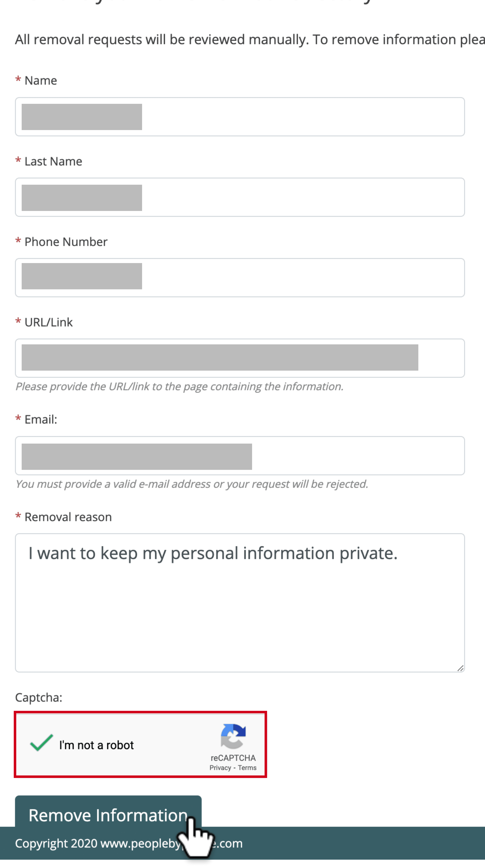Focus the Last Name input field
Screen dimensions: 485x868
pyautogui.click(x=240, y=197)
